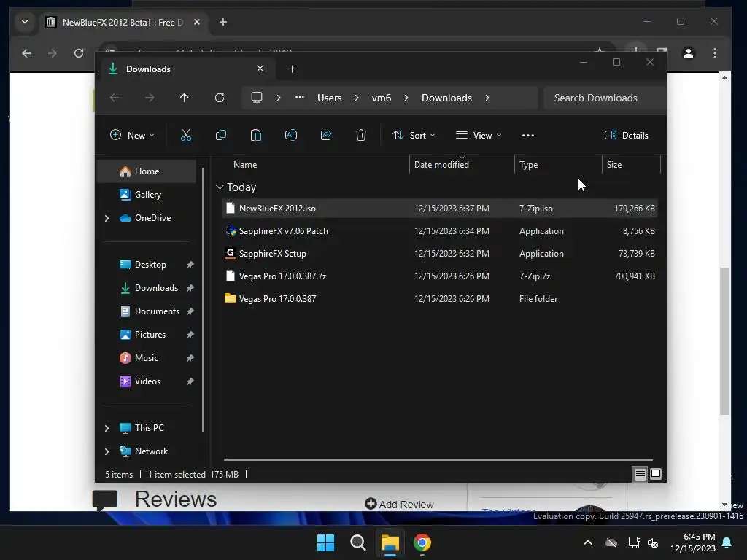Click the File Explorer forward arrow
Image resolution: width=747 pixels, height=560 pixels.
tap(150, 98)
